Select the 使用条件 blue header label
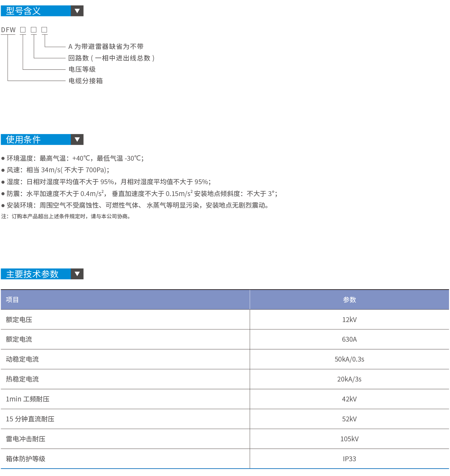 23,139
